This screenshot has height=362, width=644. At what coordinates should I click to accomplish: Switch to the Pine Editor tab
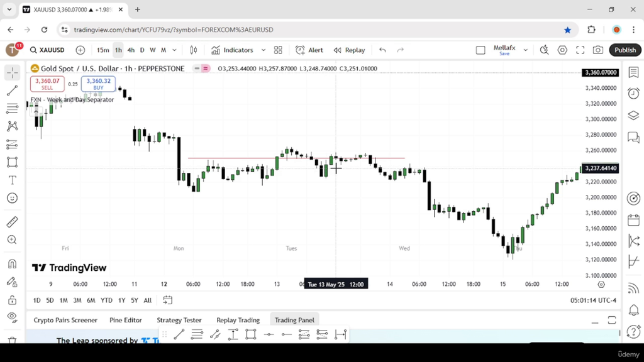[x=126, y=320]
